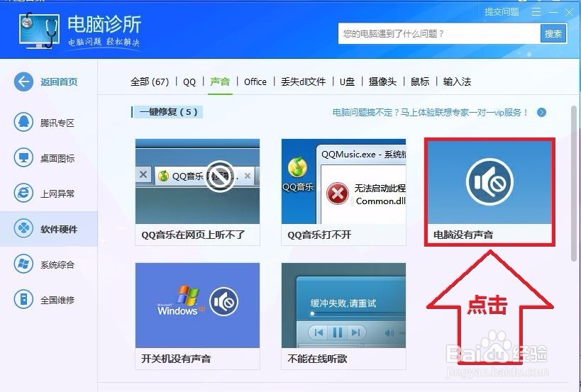Switch to the U盘 tab
Image resolution: width=581 pixels, height=392 pixels.
(347, 82)
